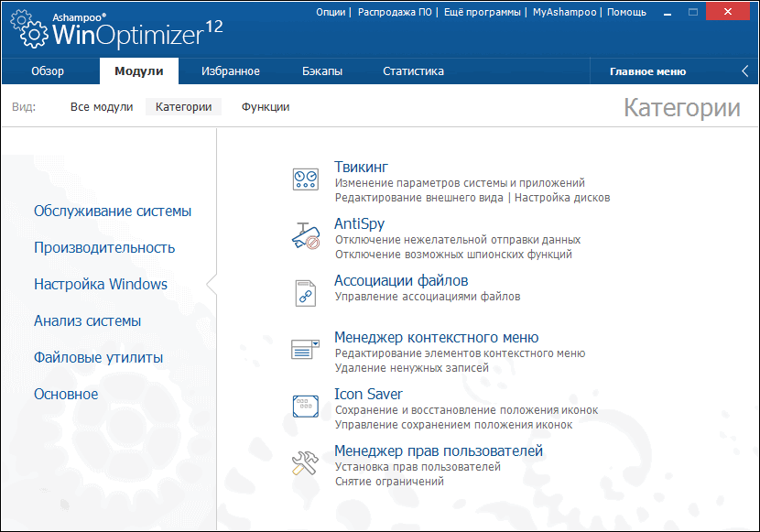Select the Модули tab
760x532 pixels.
pos(139,71)
